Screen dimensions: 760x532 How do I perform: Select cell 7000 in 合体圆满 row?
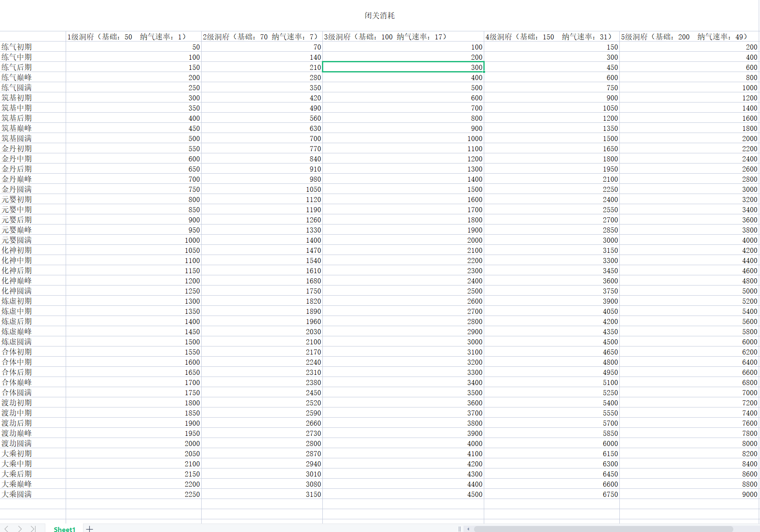pyautogui.click(x=689, y=392)
